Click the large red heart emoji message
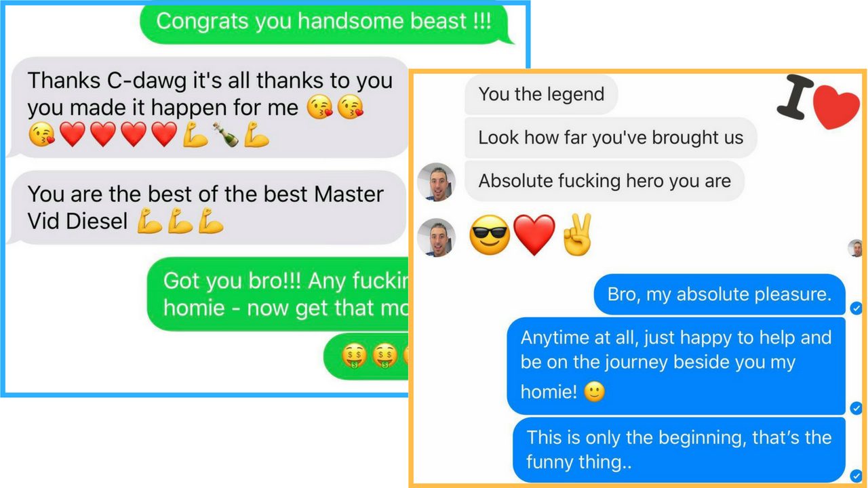Image resolution: width=868 pixels, height=488 pixels. tap(534, 235)
